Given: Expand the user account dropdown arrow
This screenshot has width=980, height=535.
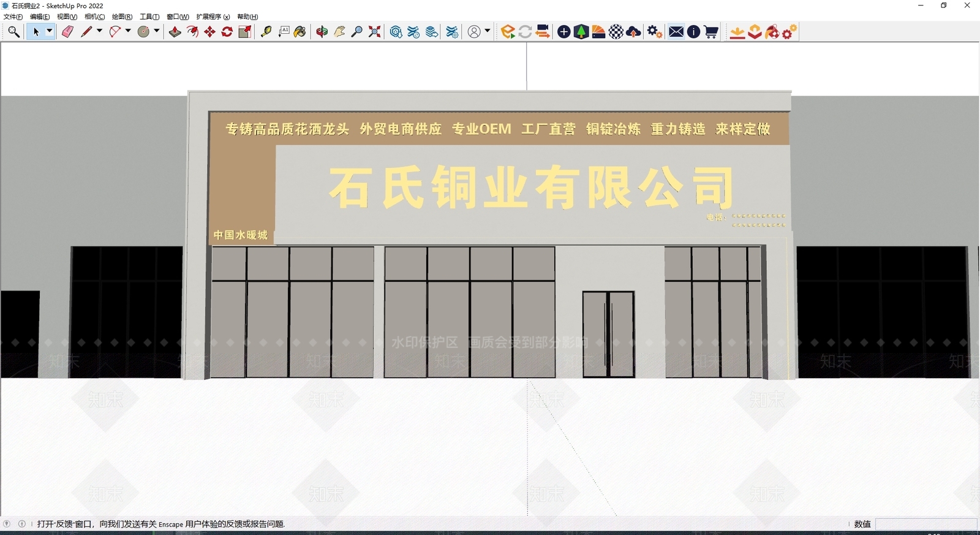Looking at the screenshot, I should point(488,31).
